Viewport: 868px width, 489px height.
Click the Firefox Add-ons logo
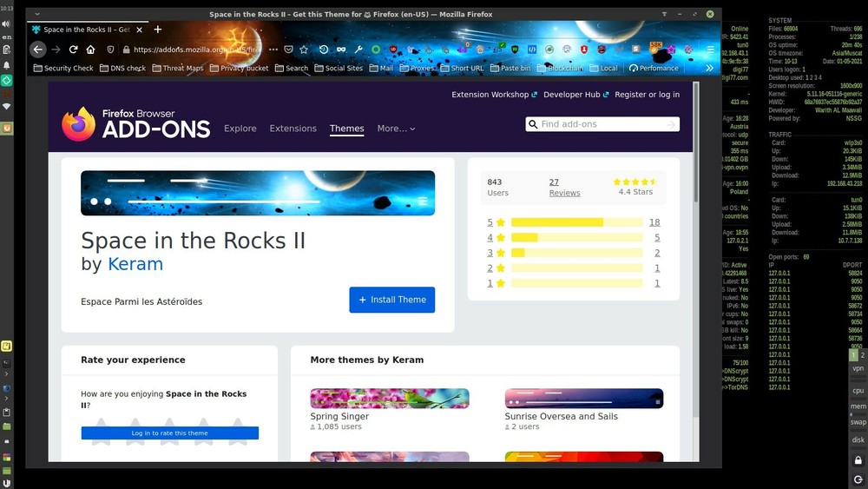tap(136, 124)
